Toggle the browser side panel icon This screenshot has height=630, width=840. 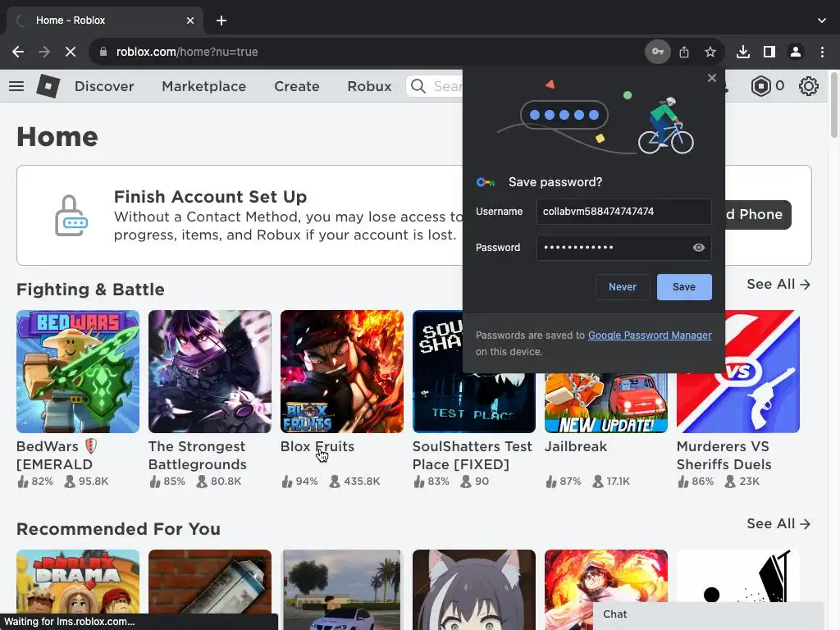pos(769,52)
